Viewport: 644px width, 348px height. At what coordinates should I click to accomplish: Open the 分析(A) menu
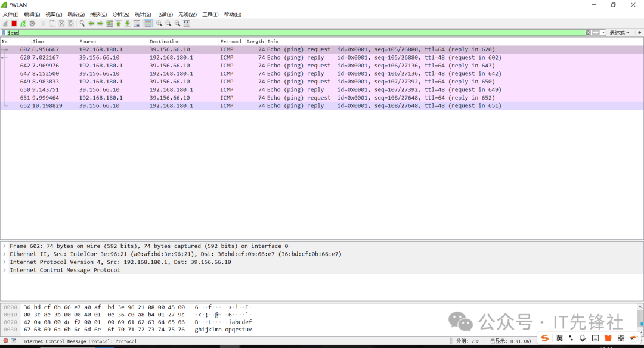[x=121, y=14]
